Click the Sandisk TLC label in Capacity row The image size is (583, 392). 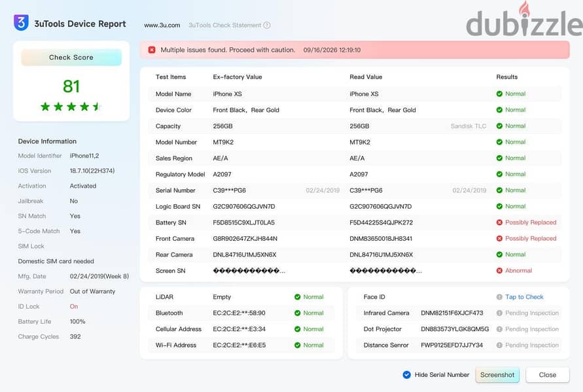468,126
